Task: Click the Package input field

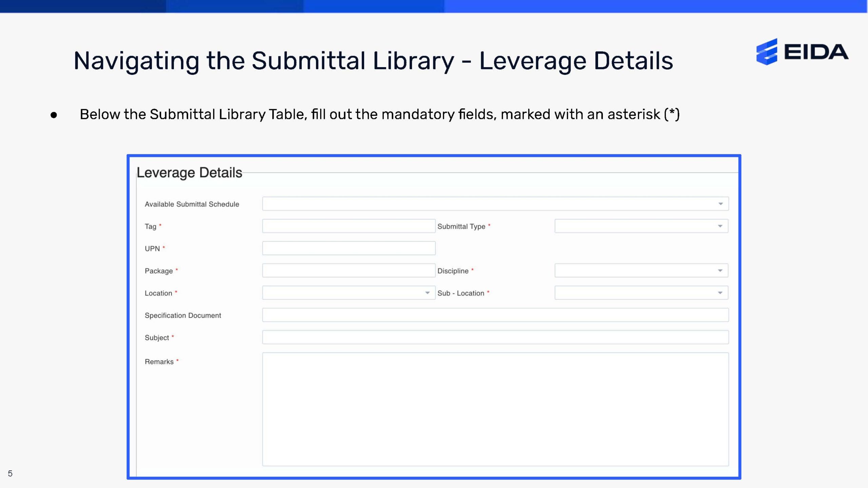Action: click(x=349, y=270)
